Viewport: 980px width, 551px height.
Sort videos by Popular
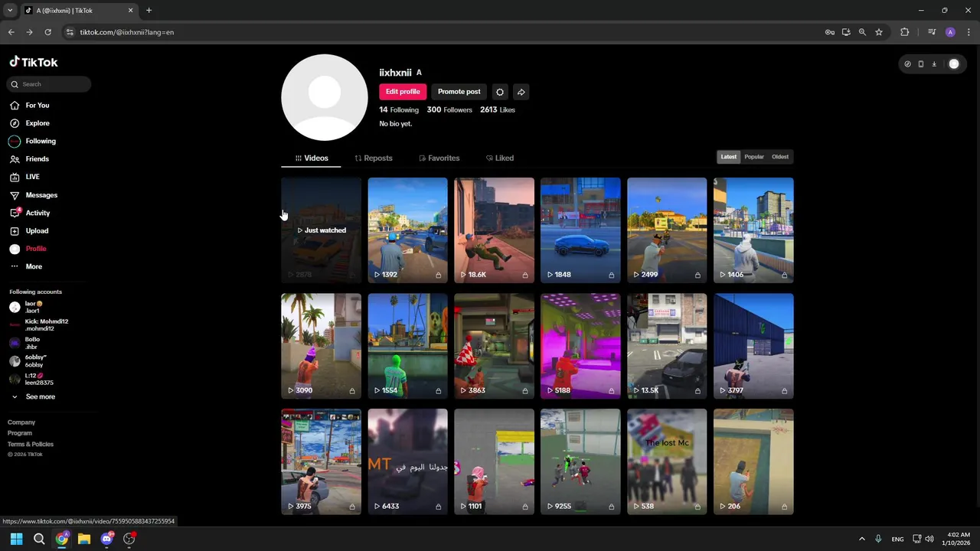[754, 157]
